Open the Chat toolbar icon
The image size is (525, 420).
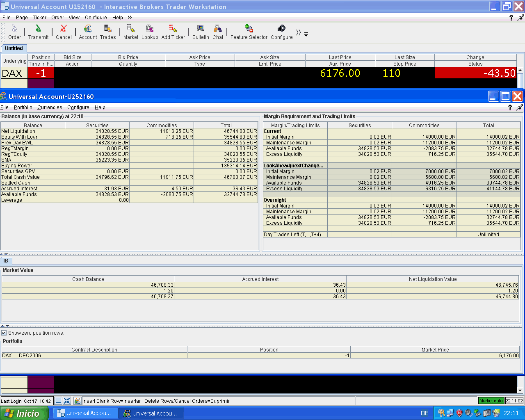[x=218, y=32]
